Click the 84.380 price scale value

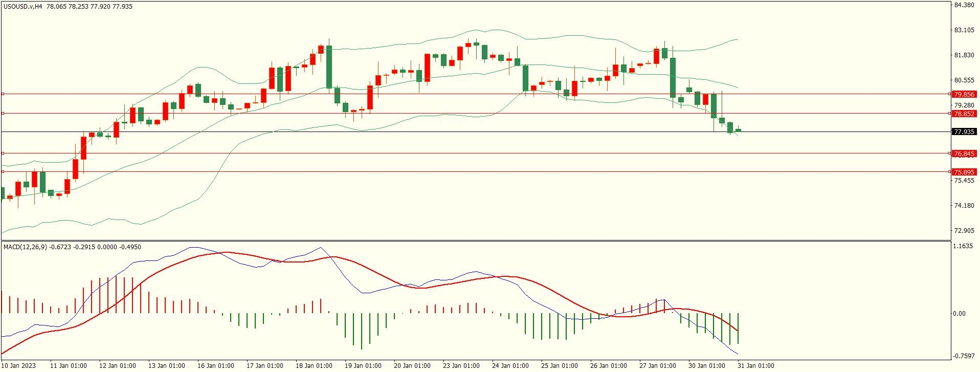[964, 5]
